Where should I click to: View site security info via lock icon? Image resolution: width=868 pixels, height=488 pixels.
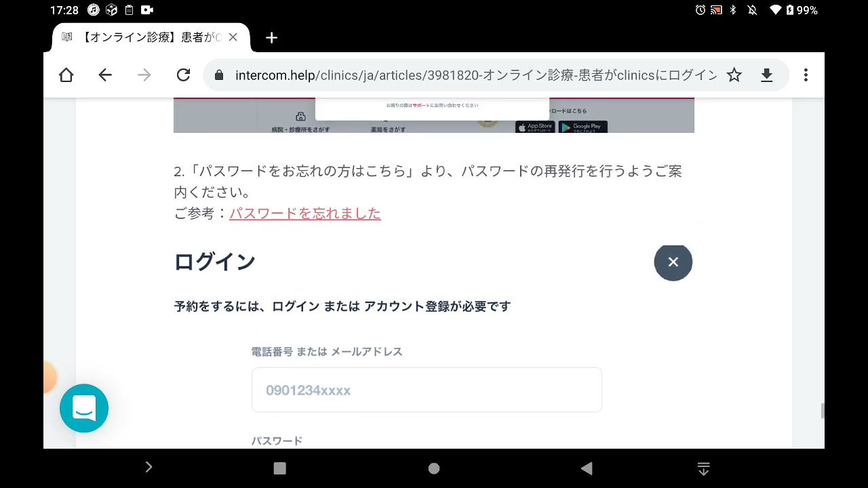tap(219, 75)
